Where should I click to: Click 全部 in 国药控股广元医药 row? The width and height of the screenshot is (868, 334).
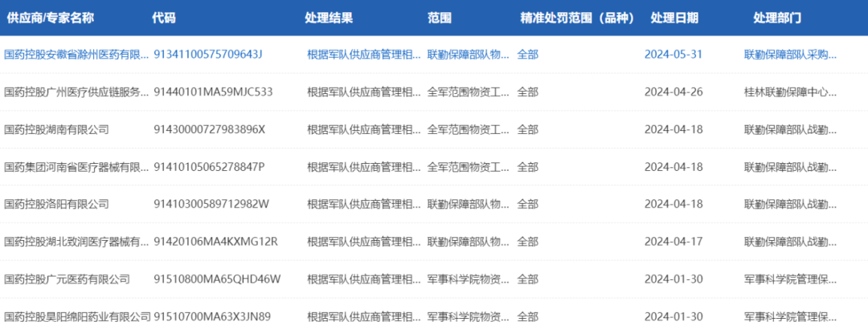pos(527,279)
